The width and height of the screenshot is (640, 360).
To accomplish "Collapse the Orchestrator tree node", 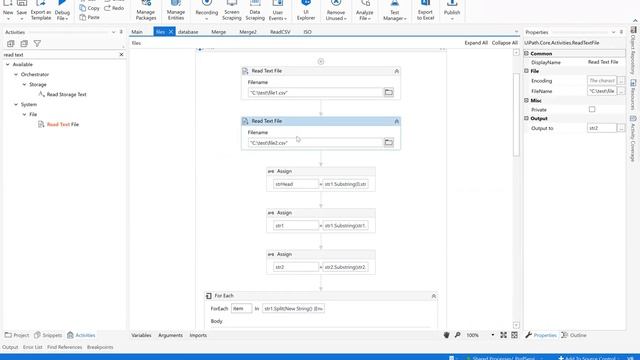I will [16, 74].
